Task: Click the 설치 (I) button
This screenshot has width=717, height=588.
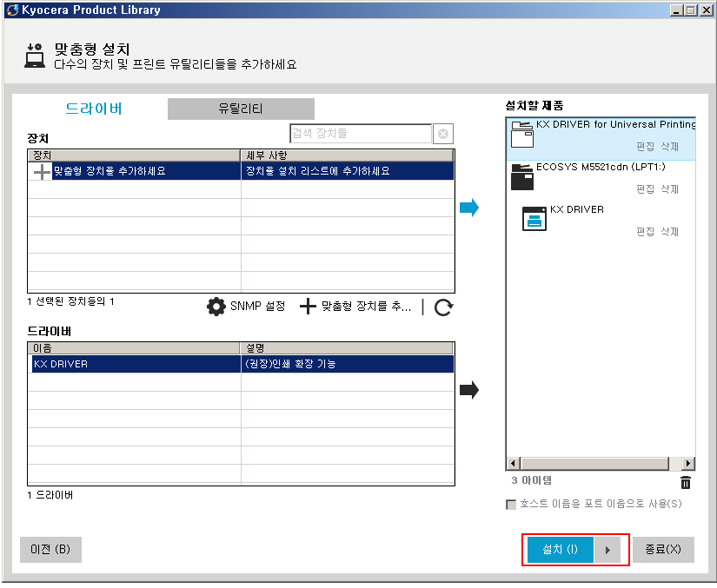Action: 561,550
